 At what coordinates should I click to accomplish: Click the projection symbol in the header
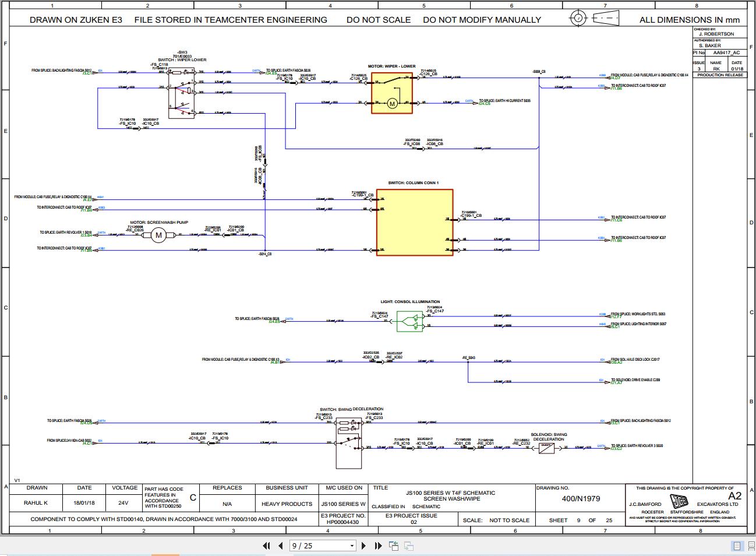click(593, 17)
